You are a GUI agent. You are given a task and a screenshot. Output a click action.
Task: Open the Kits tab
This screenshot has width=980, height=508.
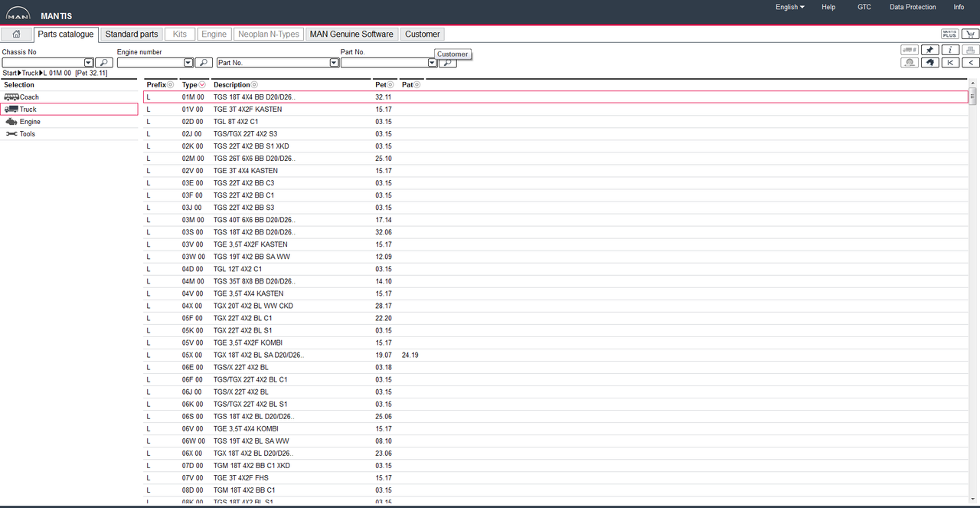click(x=180, y=34)
